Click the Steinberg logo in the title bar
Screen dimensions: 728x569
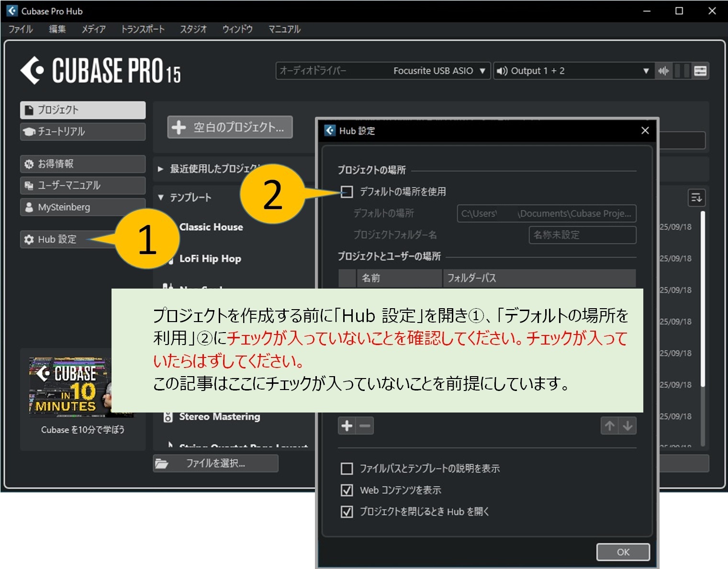tap(11, 11)
